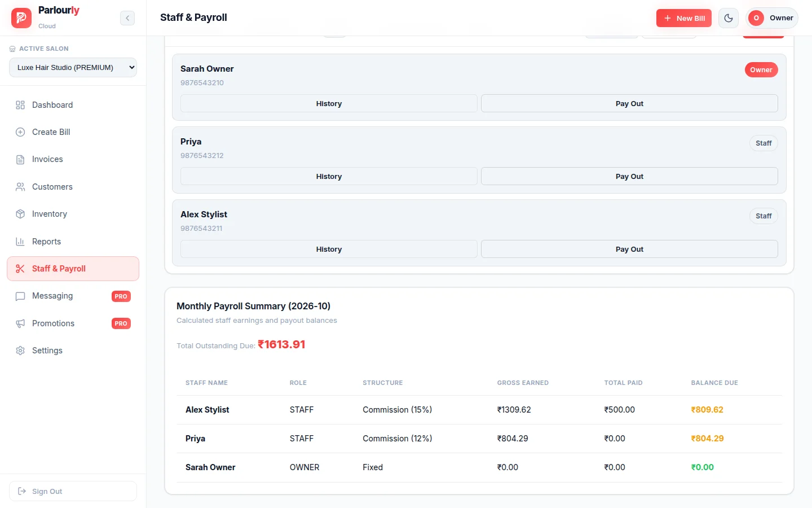Image resolution: width=812 pixels, height=508 pixels.
Task: Click Priya's balance due ₹804.29
Action: (x=708, y=439)
